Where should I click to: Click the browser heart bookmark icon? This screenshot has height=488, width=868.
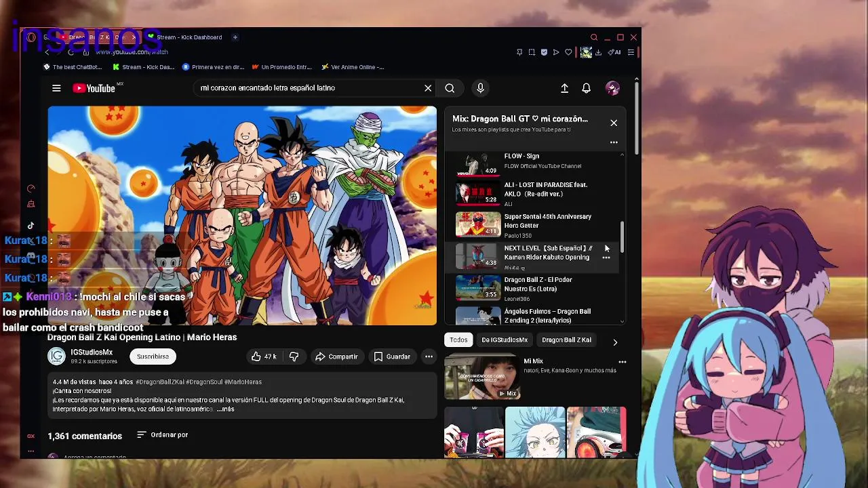[568, 52]
